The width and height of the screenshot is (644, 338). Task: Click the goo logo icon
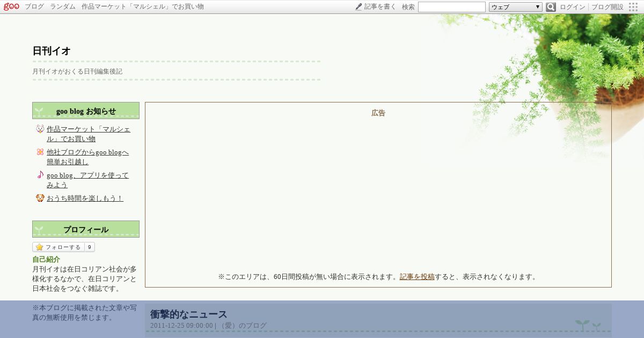11,6
